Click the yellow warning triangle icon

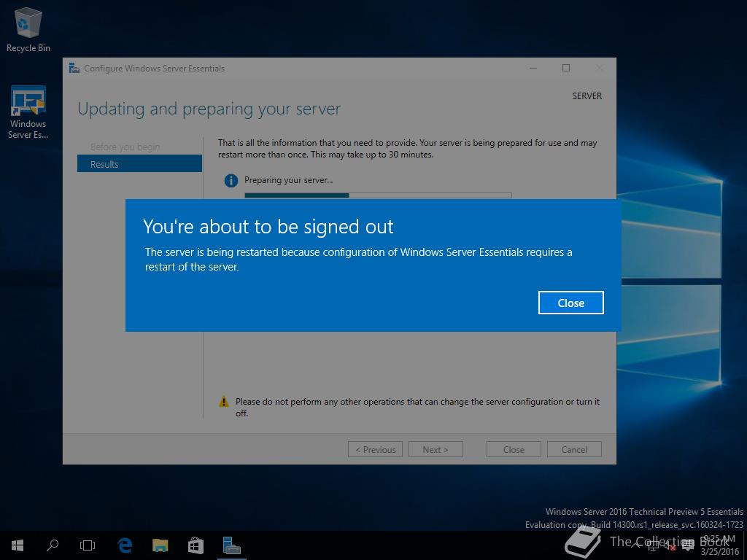223,402
